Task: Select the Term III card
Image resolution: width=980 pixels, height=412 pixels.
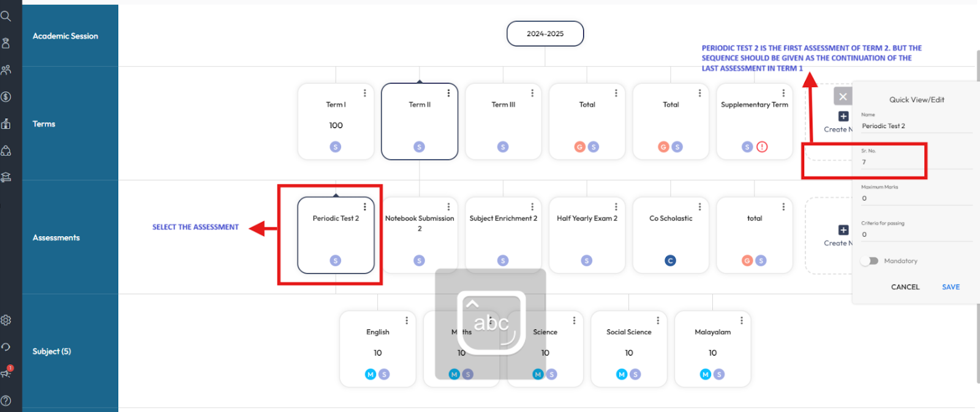Action: point(503,121)
